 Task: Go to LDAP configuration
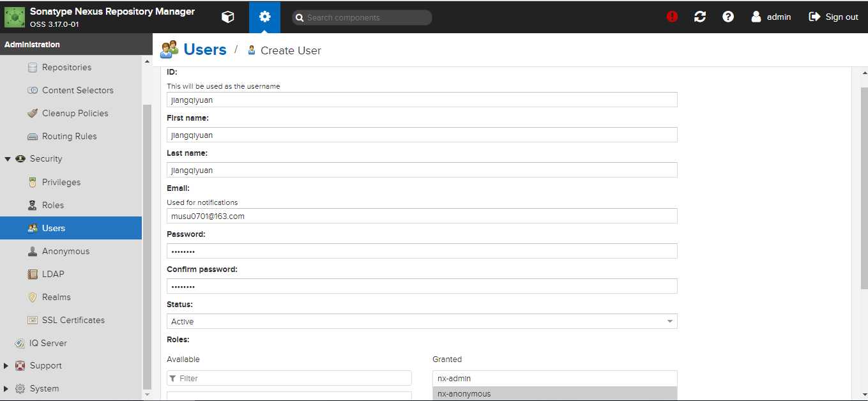(x=71, y=275)
